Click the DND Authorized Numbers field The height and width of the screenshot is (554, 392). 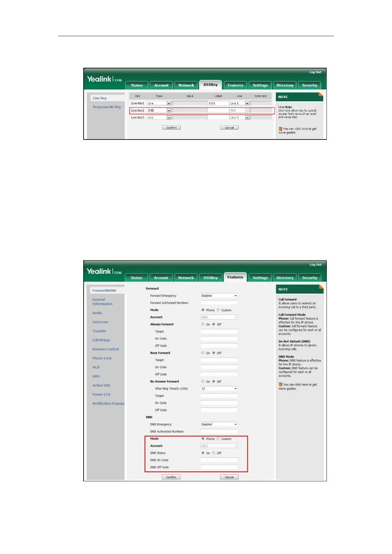click(219, 431)
